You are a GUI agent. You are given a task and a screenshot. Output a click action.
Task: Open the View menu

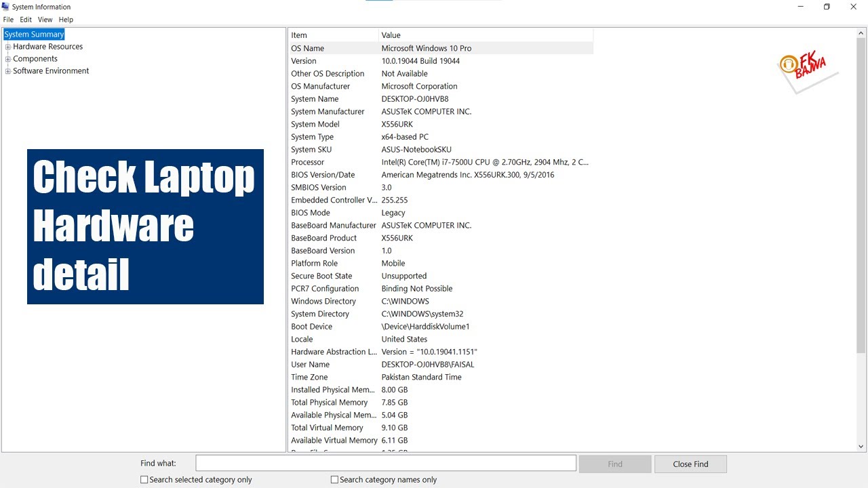(x=45, y=20)
